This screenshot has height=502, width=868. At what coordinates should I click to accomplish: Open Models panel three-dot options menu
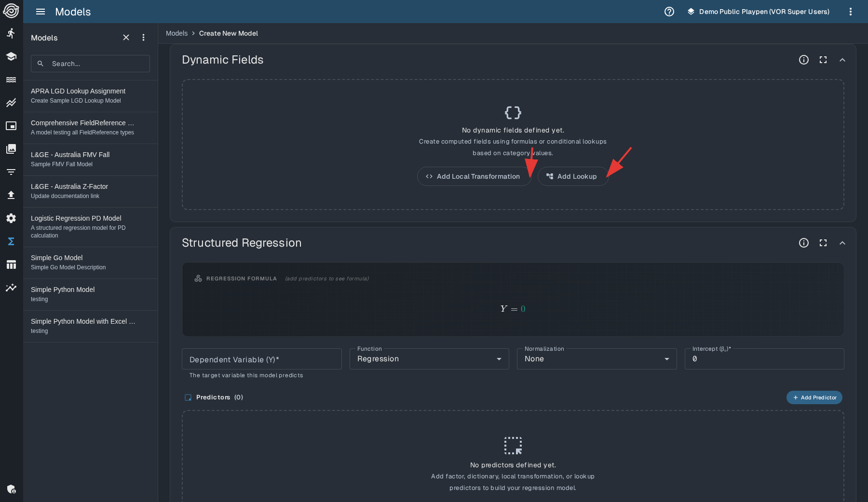(x=143, y=38)
